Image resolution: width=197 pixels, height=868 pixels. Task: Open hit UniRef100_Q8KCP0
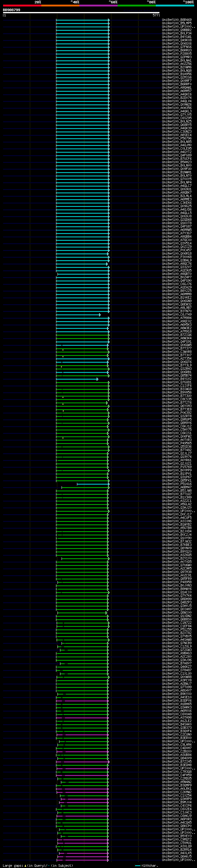(x=177, y=826)
